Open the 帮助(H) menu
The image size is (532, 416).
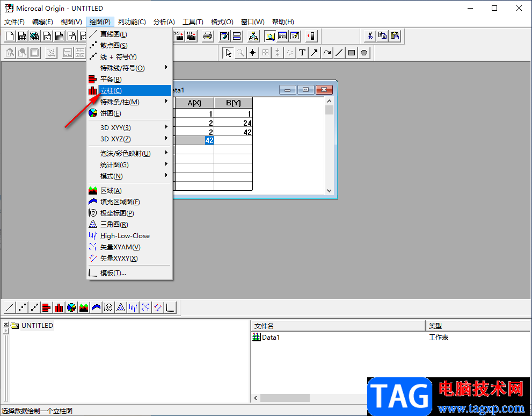point(283,21)
